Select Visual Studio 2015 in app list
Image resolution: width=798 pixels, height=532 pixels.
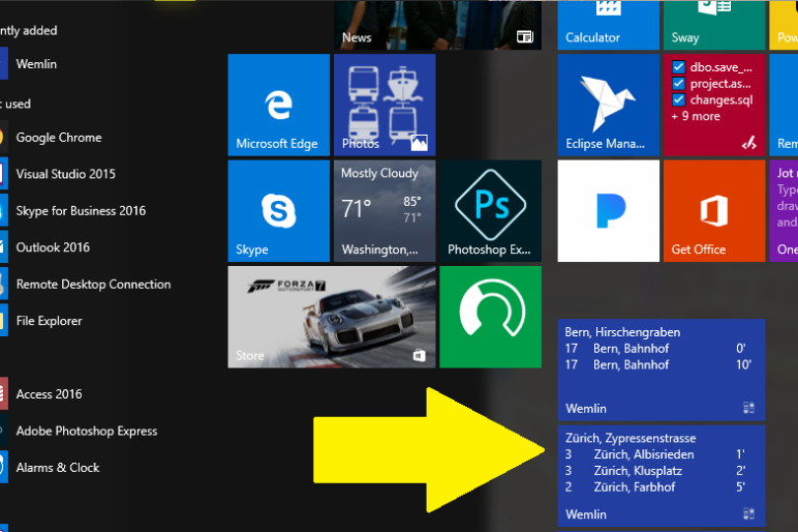tap(65, 174)
